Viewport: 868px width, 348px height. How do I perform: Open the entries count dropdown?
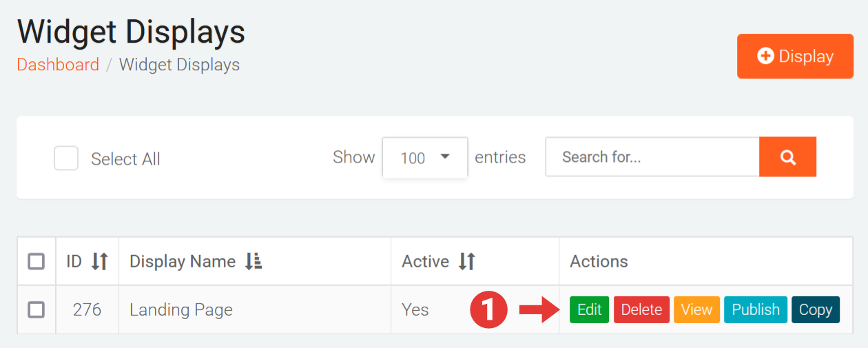pyautogui.click(x=425, y=158)
